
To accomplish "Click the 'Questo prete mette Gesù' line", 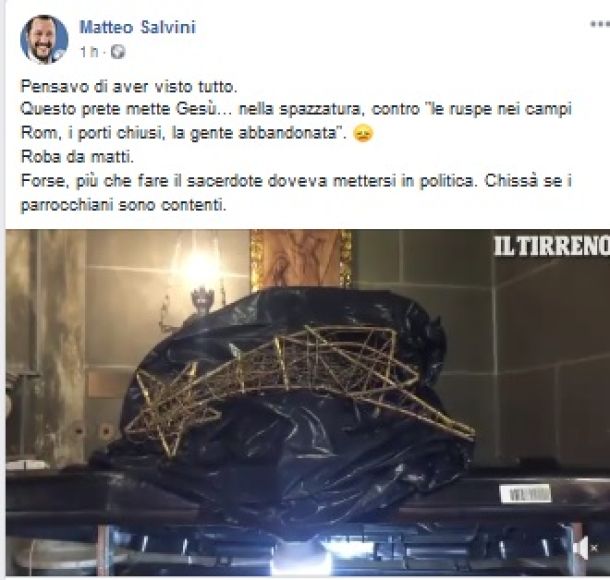I will tap(296, 109).
